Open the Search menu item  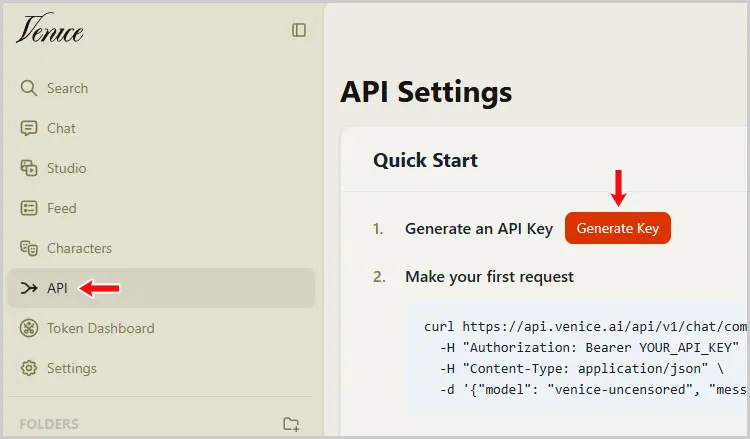161,88
